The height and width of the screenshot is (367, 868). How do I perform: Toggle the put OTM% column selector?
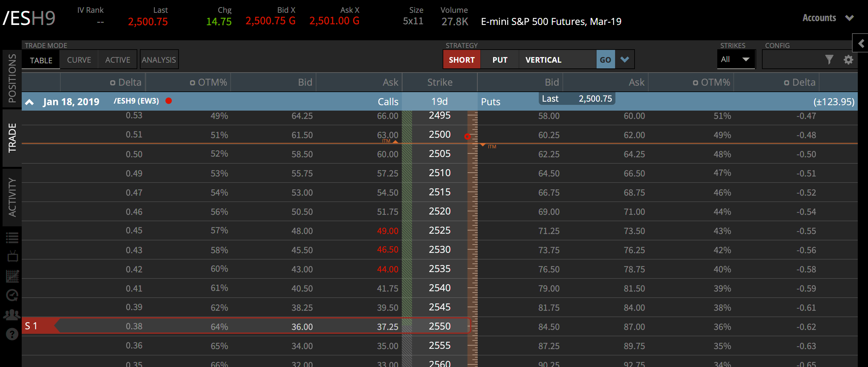pos(695,83)
